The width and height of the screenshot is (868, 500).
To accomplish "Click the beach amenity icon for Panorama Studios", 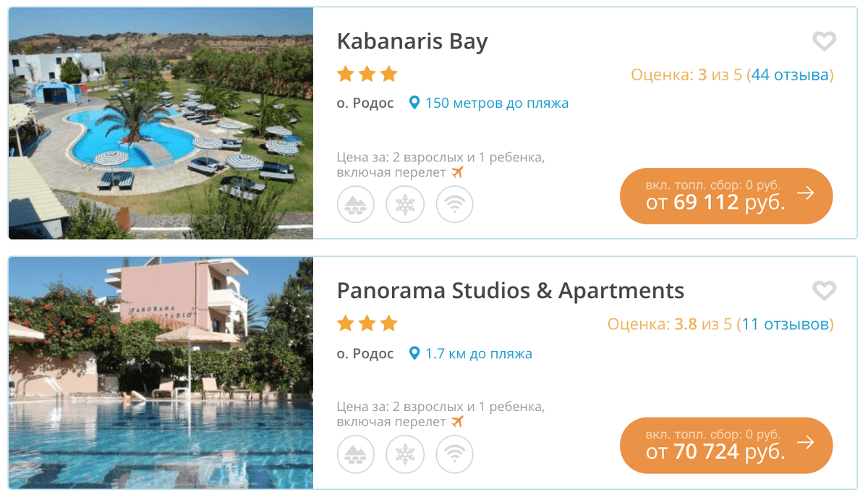I will (x=356, y=454).
